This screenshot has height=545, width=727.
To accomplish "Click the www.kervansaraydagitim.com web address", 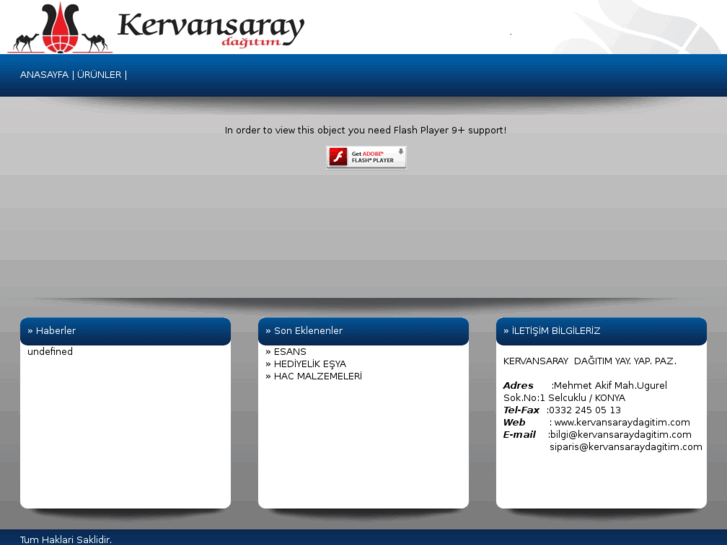I will (x=622, y=423).
